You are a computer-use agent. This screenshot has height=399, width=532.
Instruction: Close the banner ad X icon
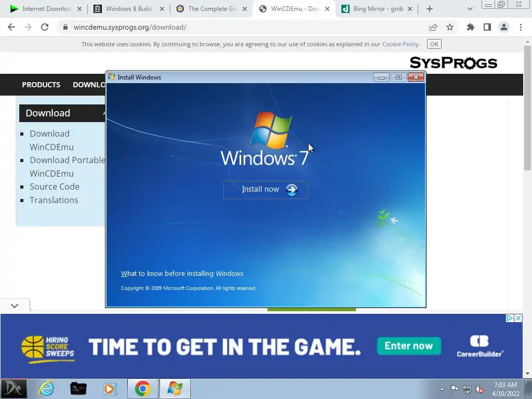[x=518, y=318]
